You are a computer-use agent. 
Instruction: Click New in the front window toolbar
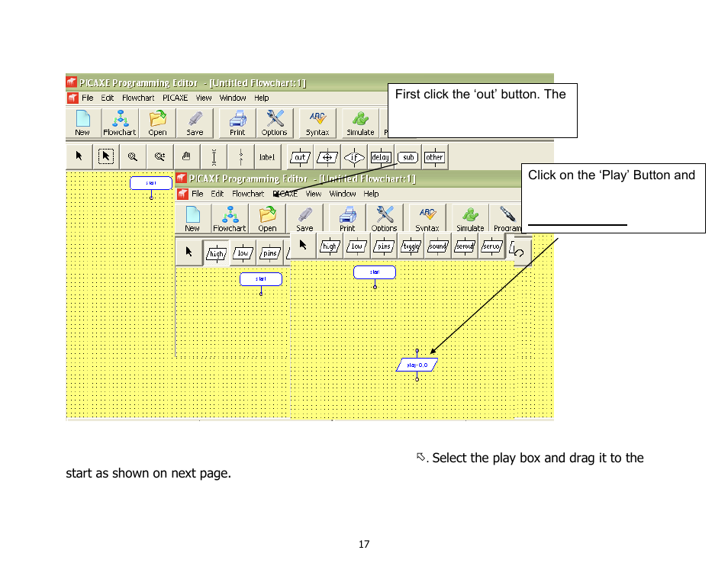point(192,219)
